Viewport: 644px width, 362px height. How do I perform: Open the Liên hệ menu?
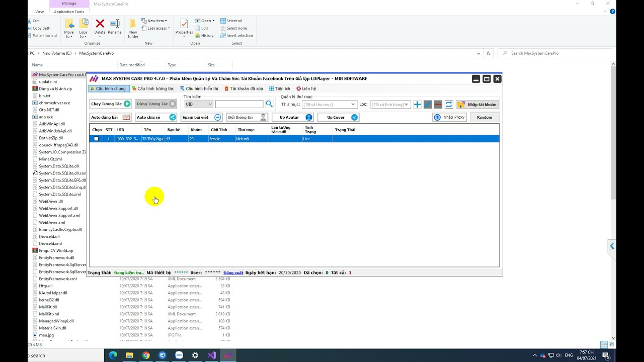306,88
